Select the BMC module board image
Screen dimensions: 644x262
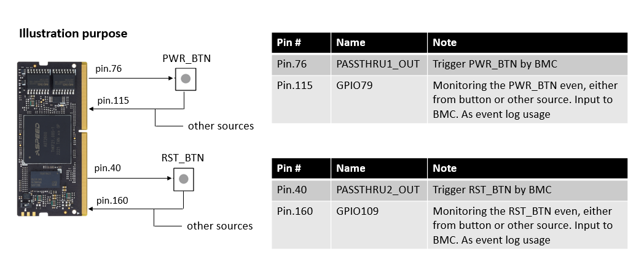tap(50, 138)
